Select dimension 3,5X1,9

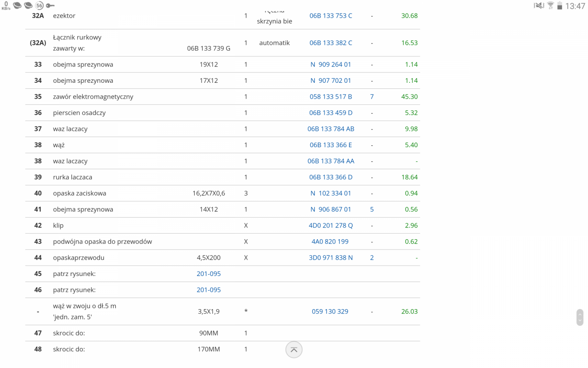click(x=209, y=312)
